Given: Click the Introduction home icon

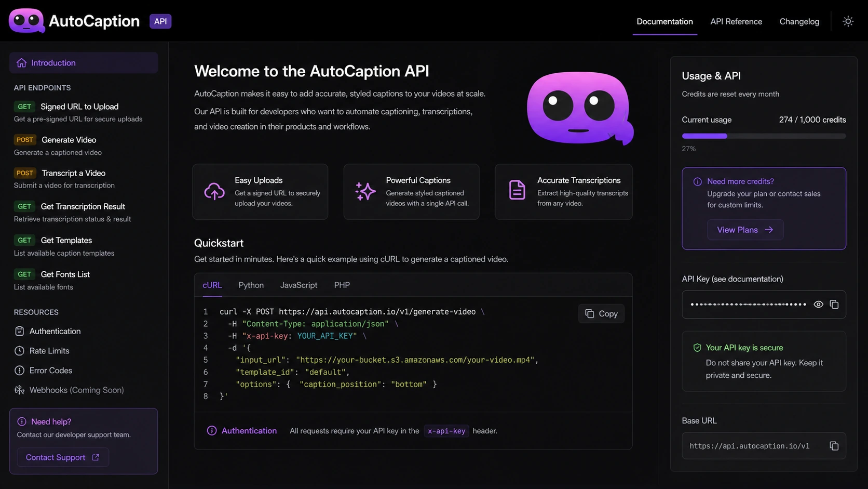Looking at the screenshot, I should click(21, 63).
